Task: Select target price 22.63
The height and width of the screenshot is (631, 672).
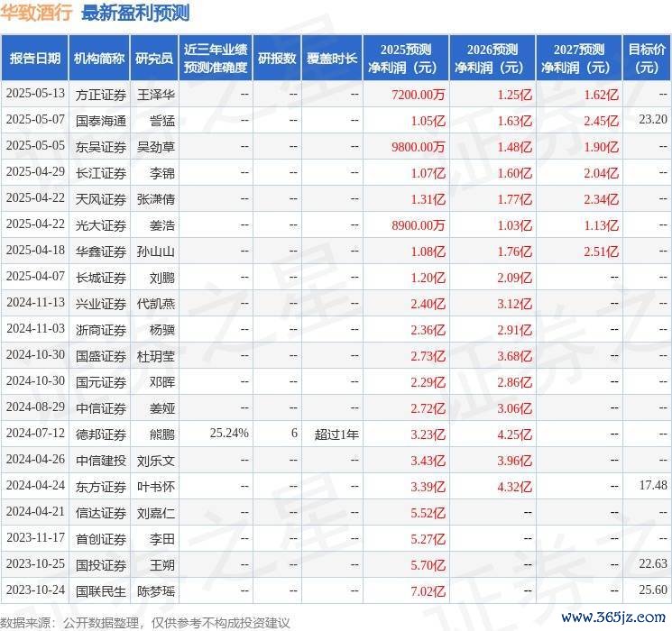Action: click(653, 563)
